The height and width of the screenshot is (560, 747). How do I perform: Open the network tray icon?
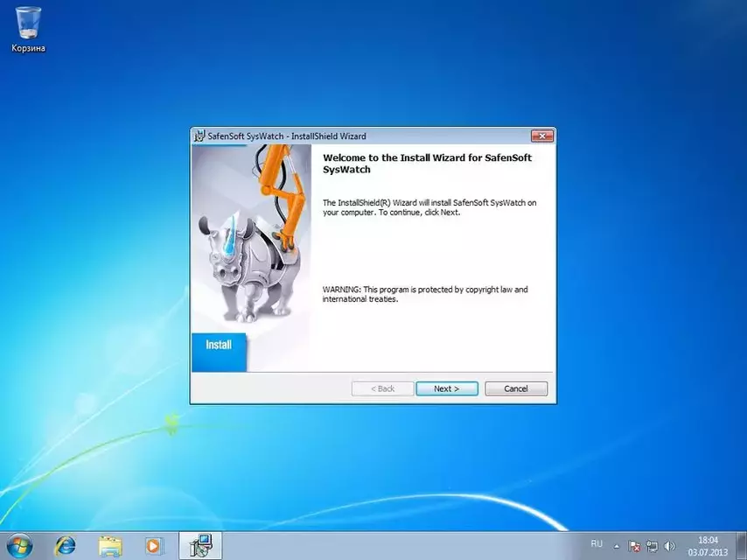click(652, 546)
